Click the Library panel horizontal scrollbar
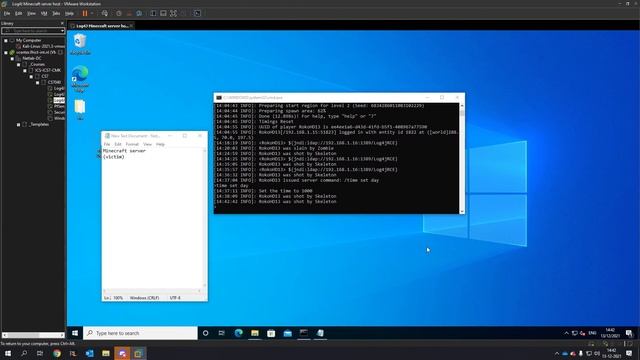 33,335
